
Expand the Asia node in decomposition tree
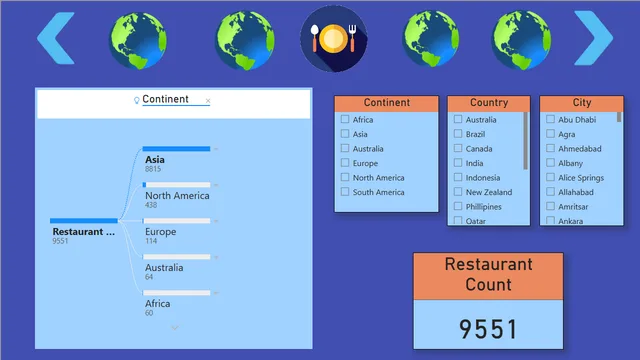(216, 149)
